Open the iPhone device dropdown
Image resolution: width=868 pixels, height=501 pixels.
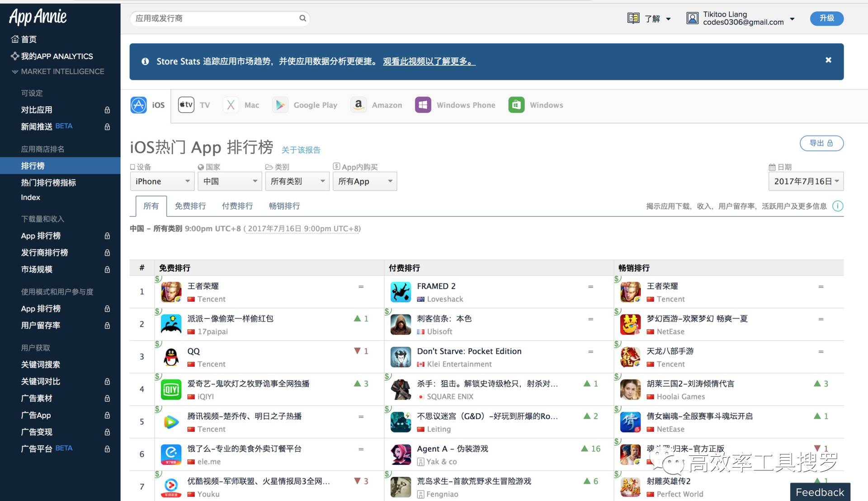(x=162, y=181)
